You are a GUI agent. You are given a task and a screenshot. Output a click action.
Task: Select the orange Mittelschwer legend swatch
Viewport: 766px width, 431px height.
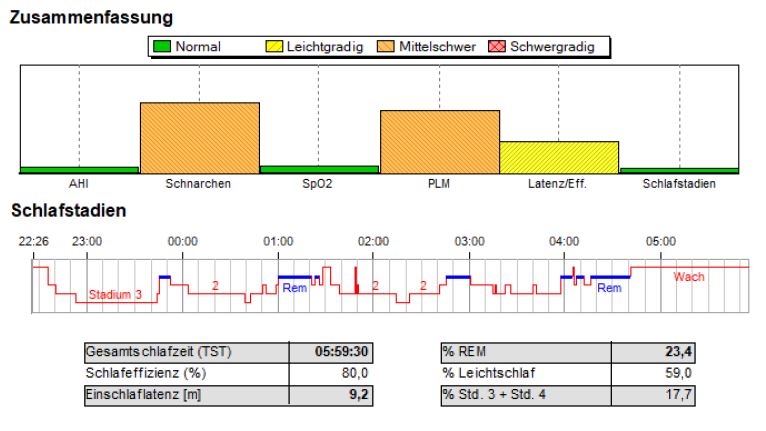point(386,46)
